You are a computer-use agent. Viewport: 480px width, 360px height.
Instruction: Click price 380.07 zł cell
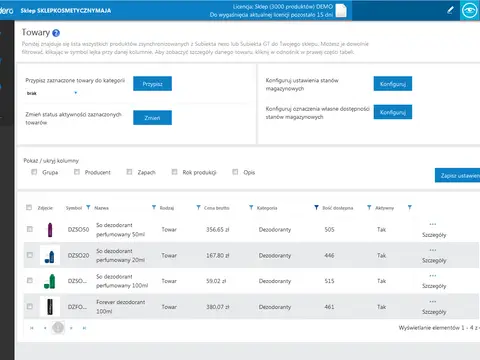click(x=217, y=307)
